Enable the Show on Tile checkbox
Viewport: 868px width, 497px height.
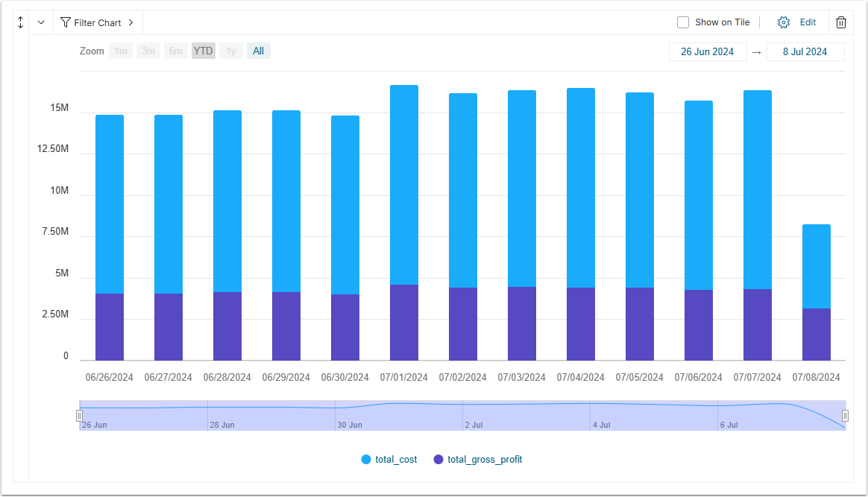coord(683,22)
